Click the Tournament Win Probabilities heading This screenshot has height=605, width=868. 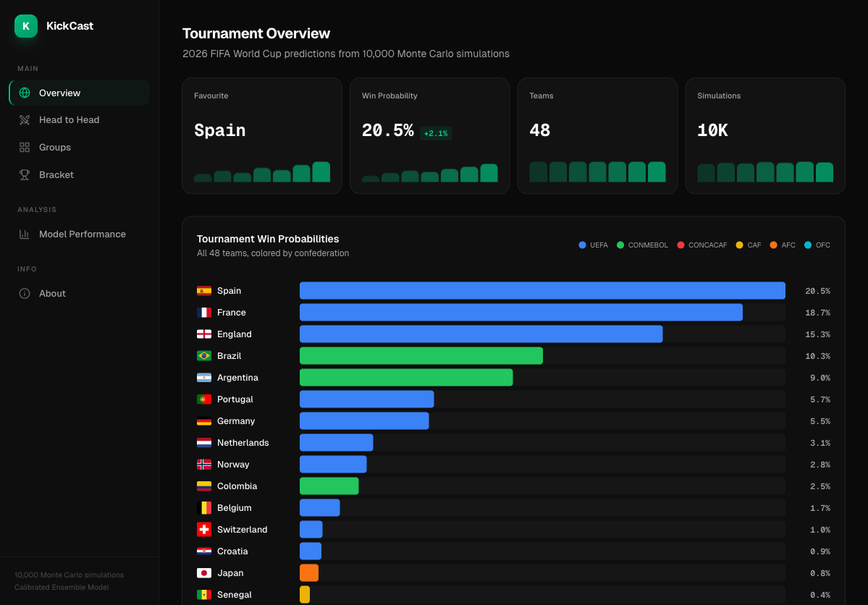[x=268, y=239]
